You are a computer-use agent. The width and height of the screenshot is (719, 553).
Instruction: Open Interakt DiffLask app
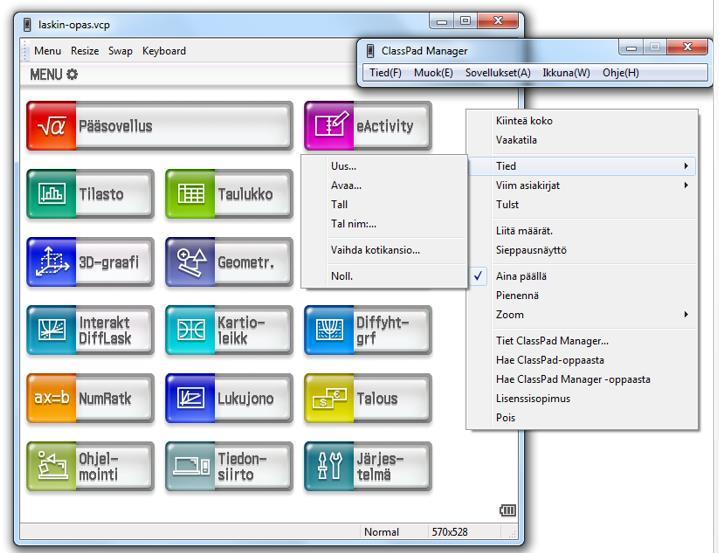[x=90, y=330]
